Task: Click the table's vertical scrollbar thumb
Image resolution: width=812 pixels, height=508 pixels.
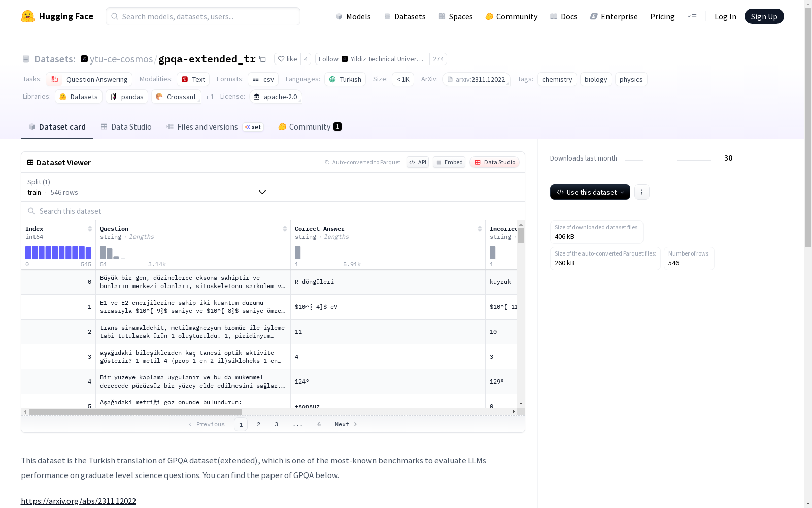Action: pos(521,236)
